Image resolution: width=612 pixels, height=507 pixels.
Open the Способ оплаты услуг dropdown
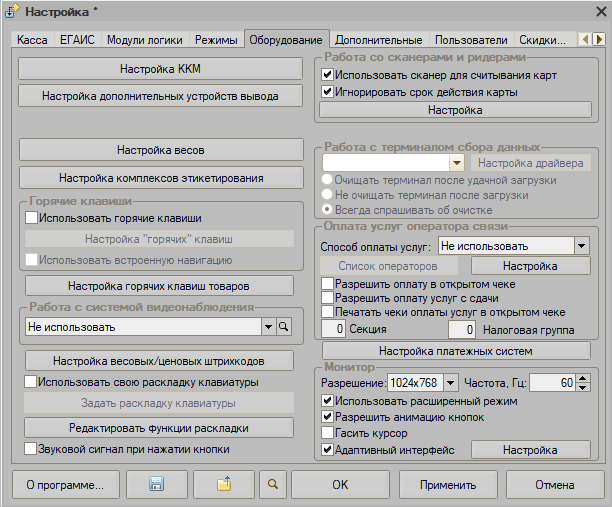click(582, 245)
